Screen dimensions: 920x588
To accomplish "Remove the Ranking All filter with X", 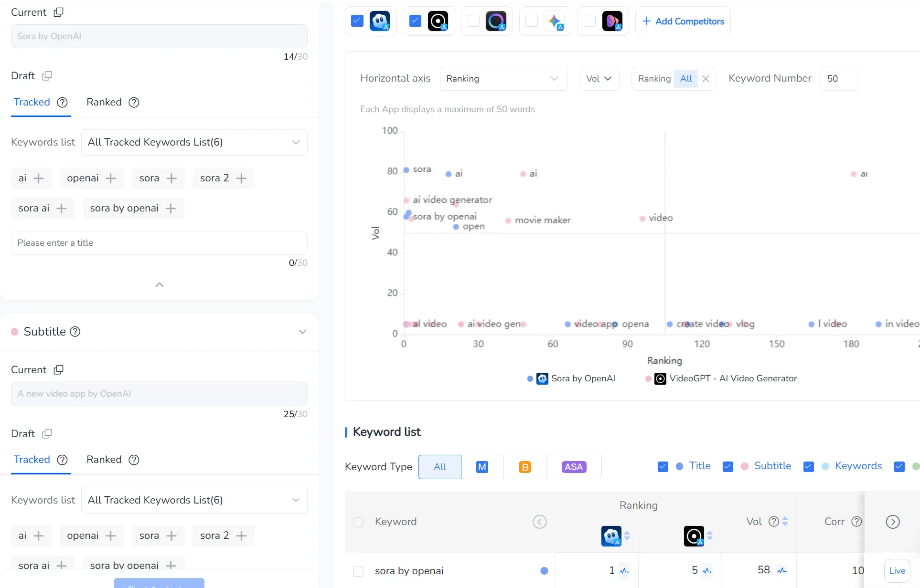I will [x=706, y=79].
